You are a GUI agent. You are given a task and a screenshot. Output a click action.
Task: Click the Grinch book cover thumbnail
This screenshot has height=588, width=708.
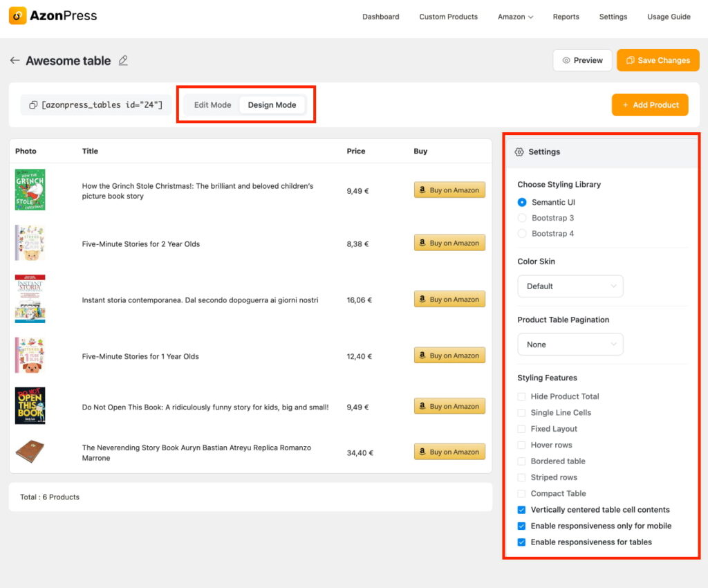(x=30, y=190)
